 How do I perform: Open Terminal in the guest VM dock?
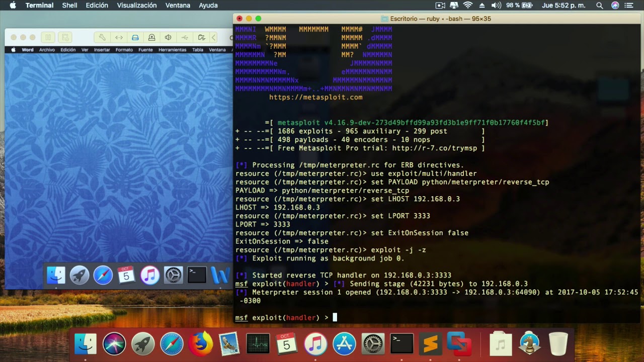(197, 275)
